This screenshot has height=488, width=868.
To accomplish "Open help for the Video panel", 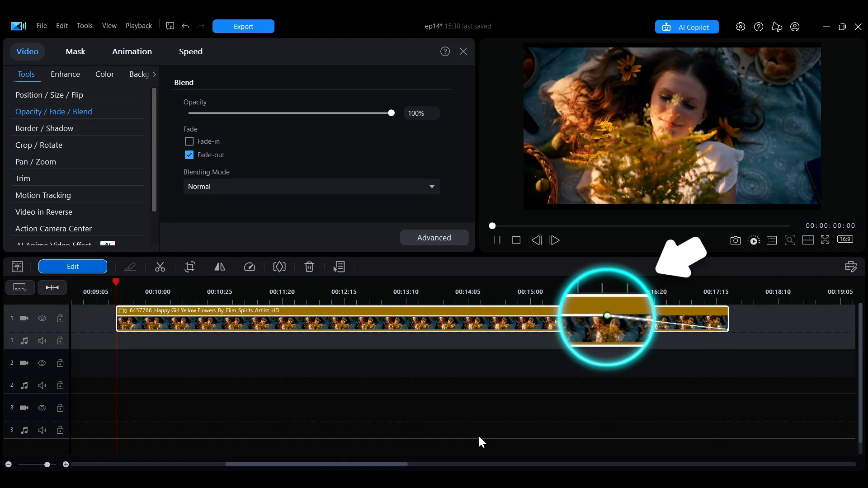I will click(445, 52).
